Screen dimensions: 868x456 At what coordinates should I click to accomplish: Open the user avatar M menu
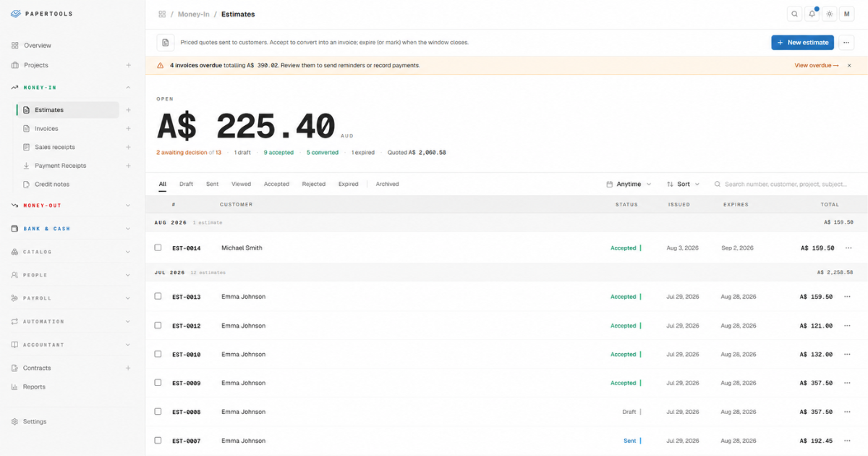(x=847, y=14)
